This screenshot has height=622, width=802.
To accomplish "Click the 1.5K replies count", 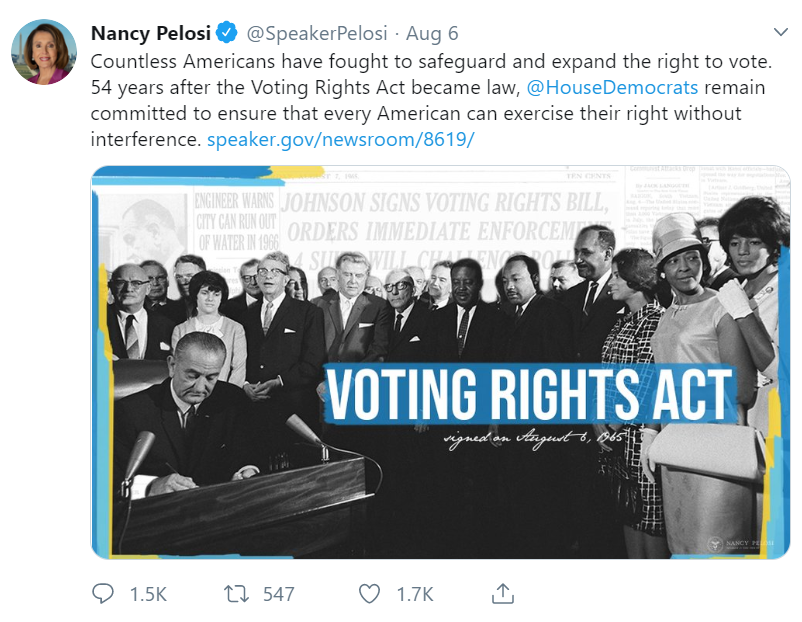I will coord(148,594).
